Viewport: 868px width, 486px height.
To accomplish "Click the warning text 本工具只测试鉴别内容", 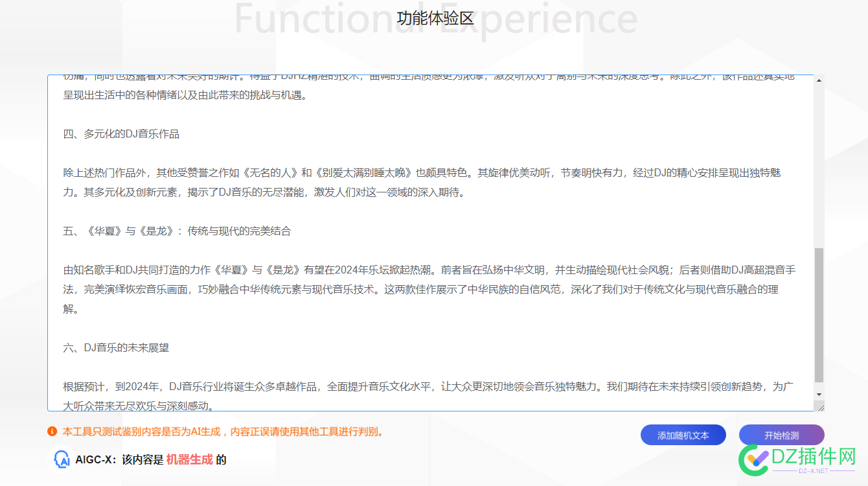I will 223,432.
